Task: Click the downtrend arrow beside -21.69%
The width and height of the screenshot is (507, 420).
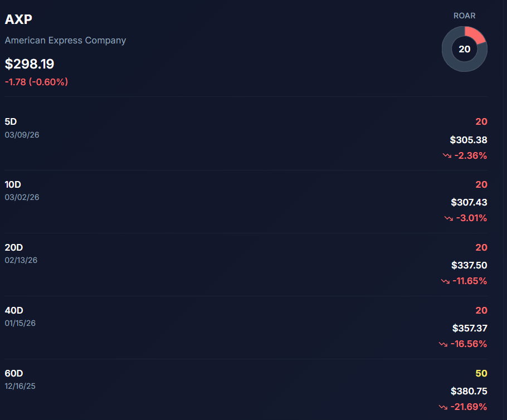Action: pos(443,407)
